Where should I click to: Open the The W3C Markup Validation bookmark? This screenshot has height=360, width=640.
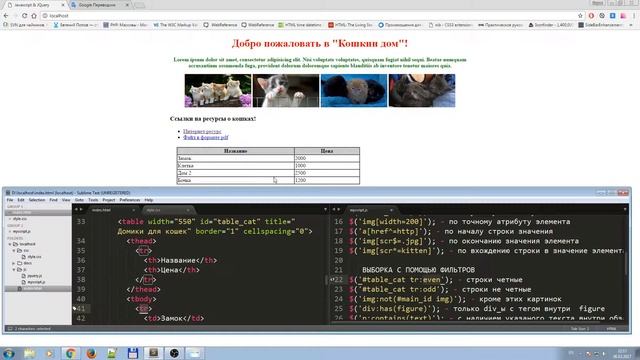click(176, 25)
